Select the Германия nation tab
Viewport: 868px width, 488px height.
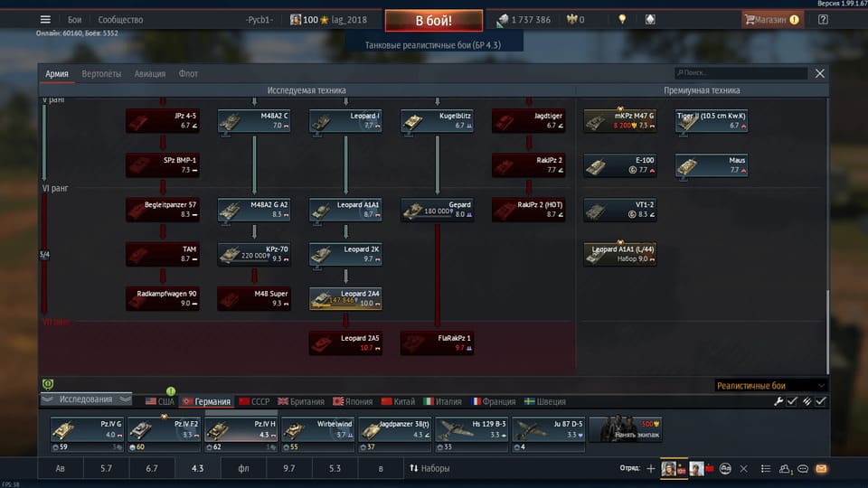coord(206,401)
